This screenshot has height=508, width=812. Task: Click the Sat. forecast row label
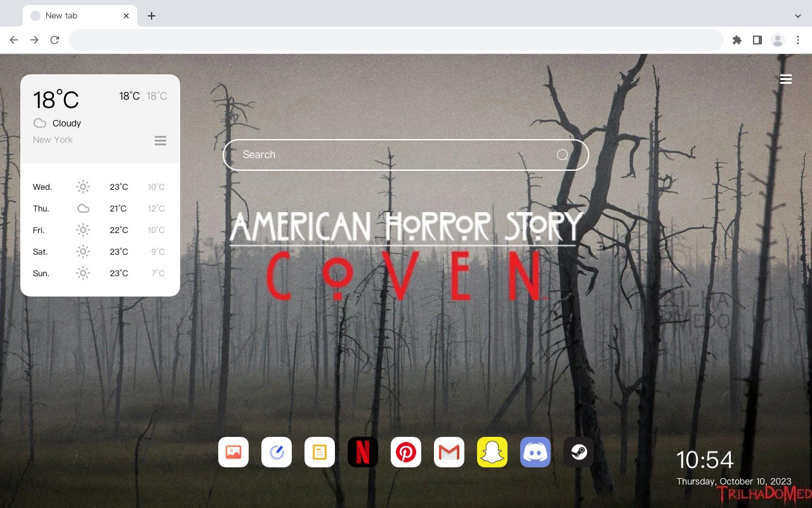(41, 251)
